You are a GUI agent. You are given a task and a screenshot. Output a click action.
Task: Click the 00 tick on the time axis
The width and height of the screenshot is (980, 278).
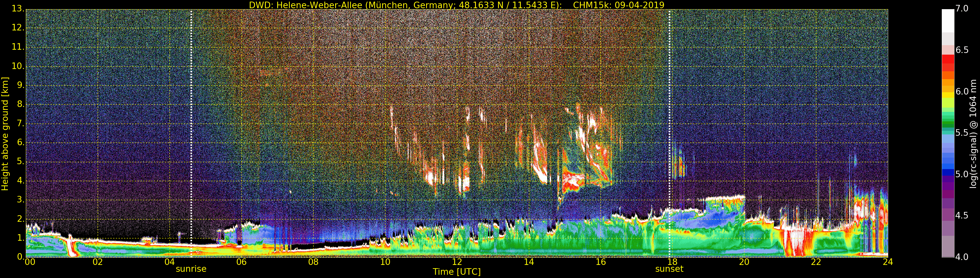click(x=30, y=262)
